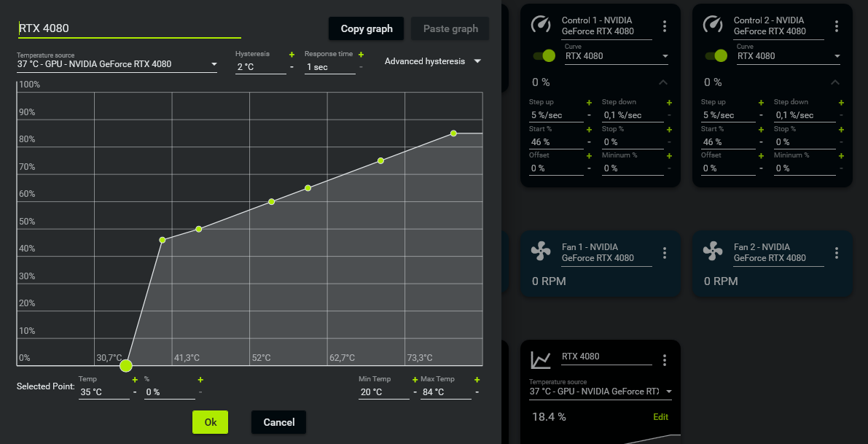This screenshot has height=444, width=868.
Task: Click the selected point Temp 35 °C field
Action: (x=104, y=392)
